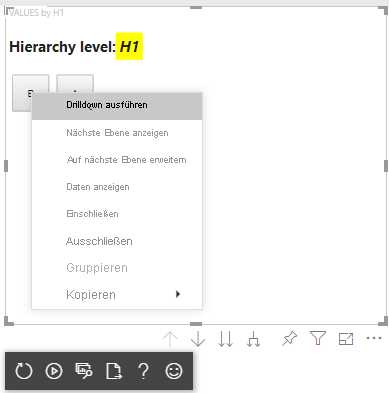Enable drill down mode arrow icon

point(198,339)
